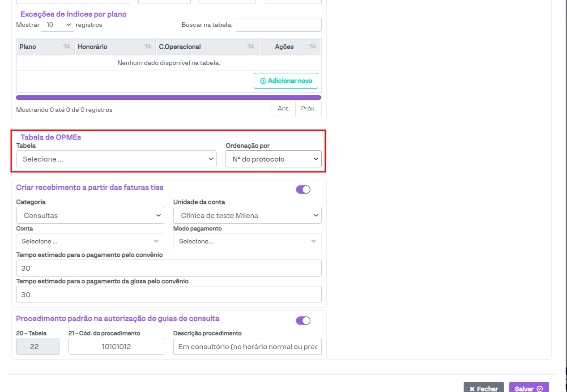The image size is (567, 392).
Task: Open the Conta selection dropdown
Action: [90, 242]
